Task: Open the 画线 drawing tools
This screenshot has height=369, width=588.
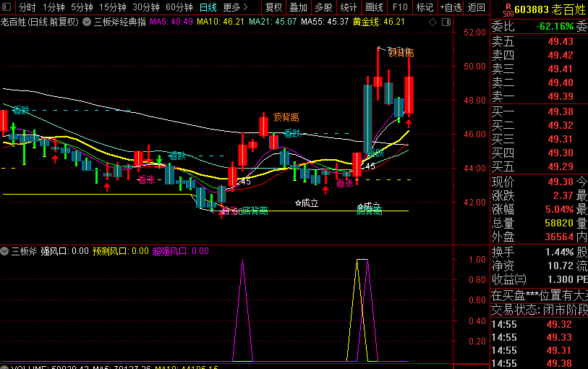Action: coord(374,7)
